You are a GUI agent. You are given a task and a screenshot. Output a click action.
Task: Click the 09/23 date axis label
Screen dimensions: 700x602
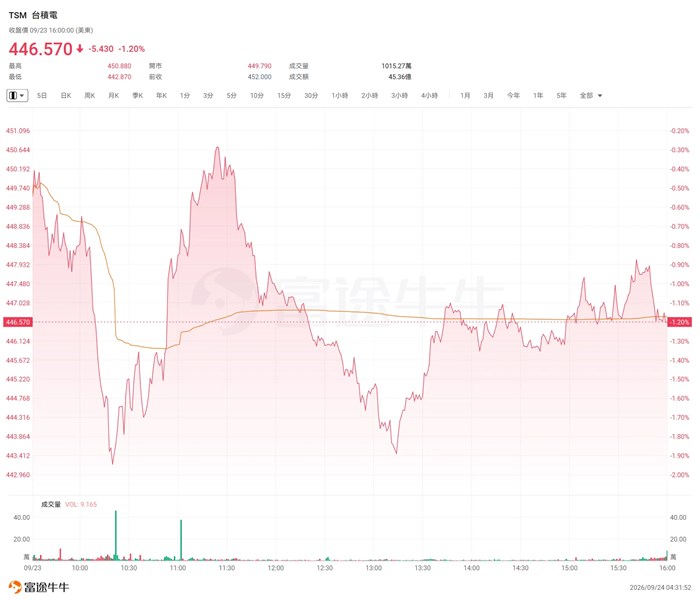(x=32, y=568)
